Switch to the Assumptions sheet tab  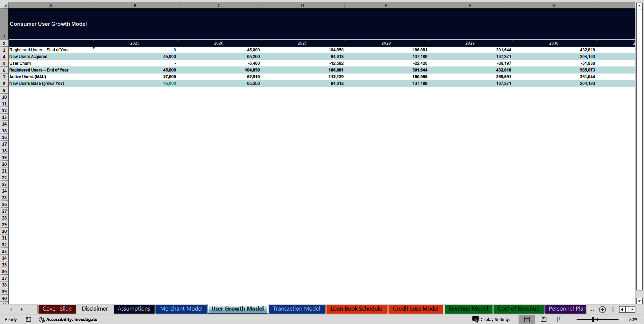(134, 309)
